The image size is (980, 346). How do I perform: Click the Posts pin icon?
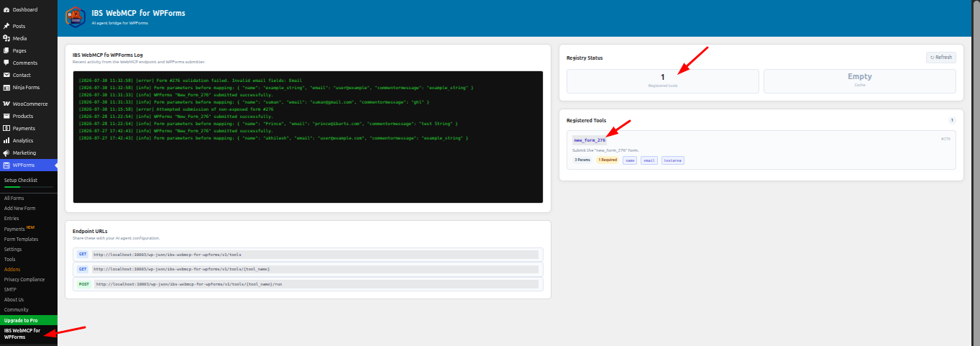pyautogui.click(x=6, y=26)
